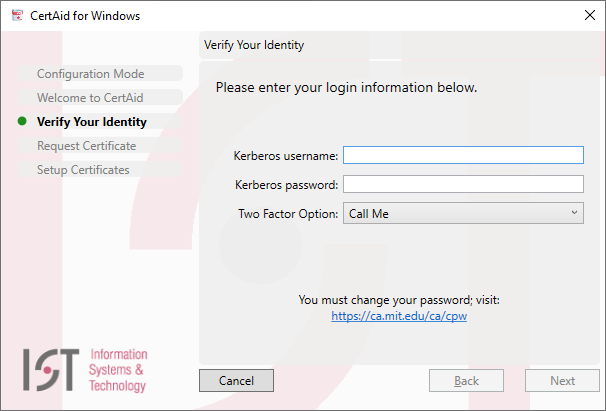
Task: Focus the Kerberos username field
Action: pos(463,155)
